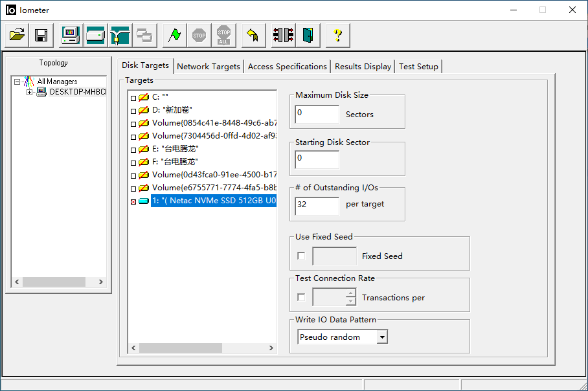The width and height of the screenshot is (588, 391).
Task: Click the F: drive crossed disk icon
Action: click(144, 162)
